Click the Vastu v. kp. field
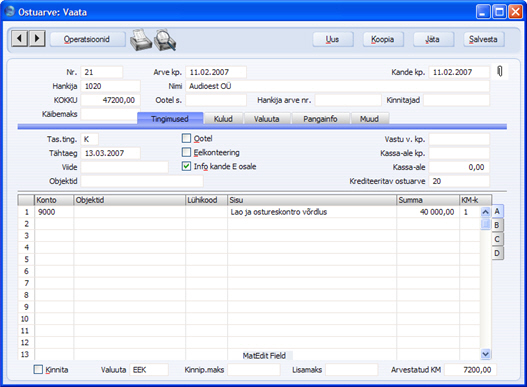The image size is (527, 387). [459, 139]
